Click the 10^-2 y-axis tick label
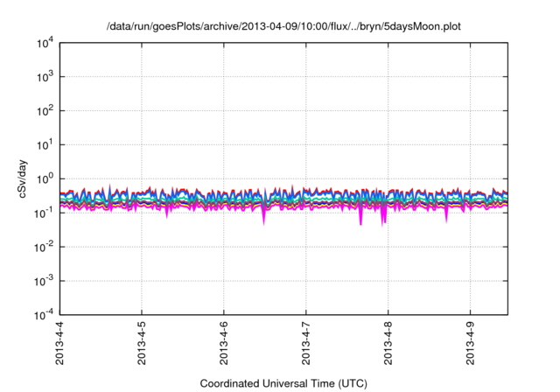The image size is (560, 392). (44, 247)
